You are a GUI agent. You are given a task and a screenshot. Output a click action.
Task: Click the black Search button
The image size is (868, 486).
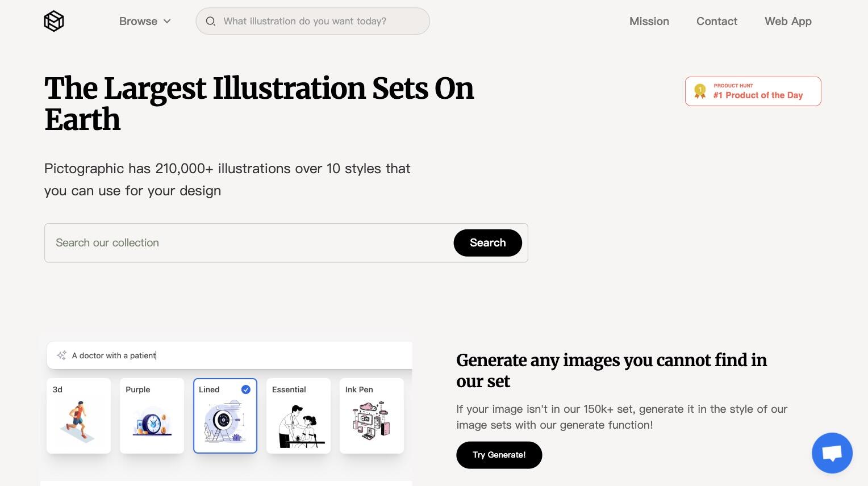coord(488,243)
